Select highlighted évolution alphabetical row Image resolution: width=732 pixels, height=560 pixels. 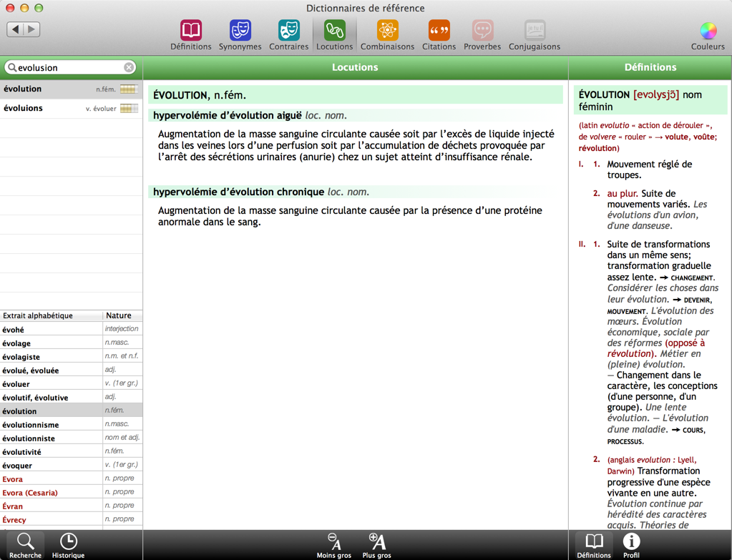click(x=71, y=411)
